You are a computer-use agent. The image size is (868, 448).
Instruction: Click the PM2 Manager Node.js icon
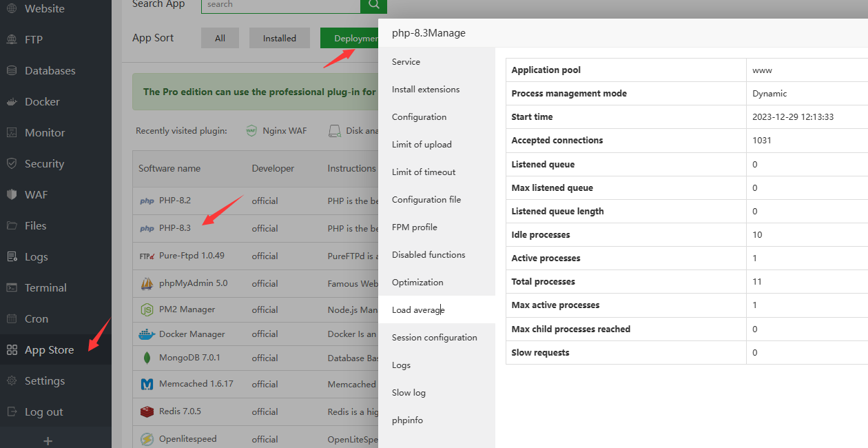click(x=147, y=310)
